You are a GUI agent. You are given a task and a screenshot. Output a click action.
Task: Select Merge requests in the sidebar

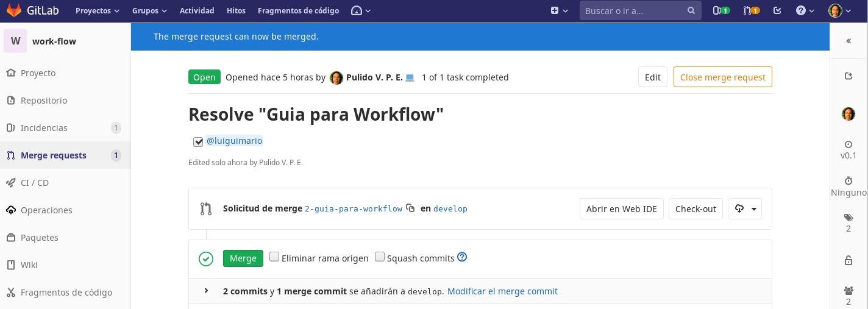[x=65, y=155]
